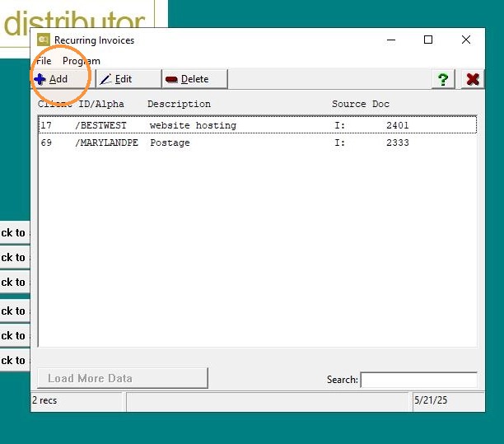
Task: Click the Recurring Invoices app icon
Action: (44, 40)
